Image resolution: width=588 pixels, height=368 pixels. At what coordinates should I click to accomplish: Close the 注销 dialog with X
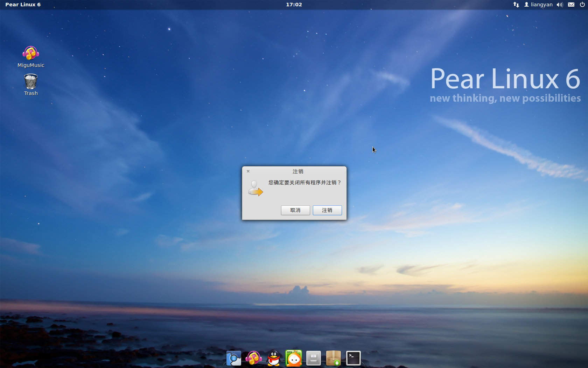coord(248,171)
